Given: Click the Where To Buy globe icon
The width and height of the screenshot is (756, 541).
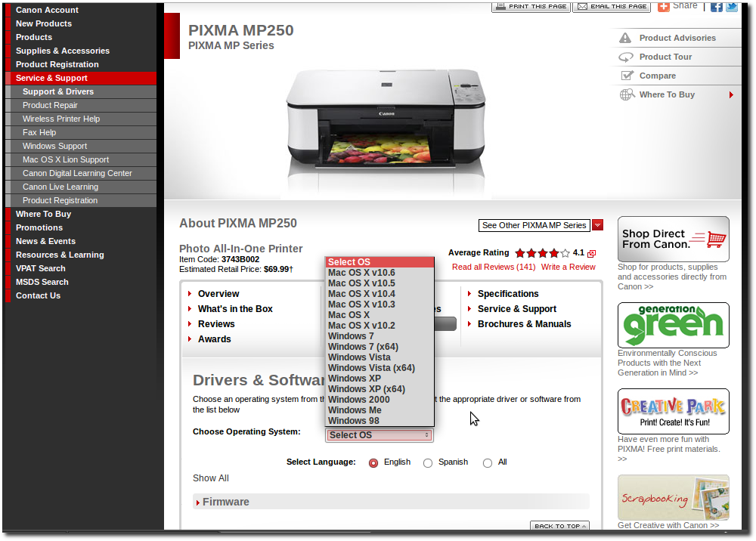Looking at the screenshot, I should [x=627, y=95].
